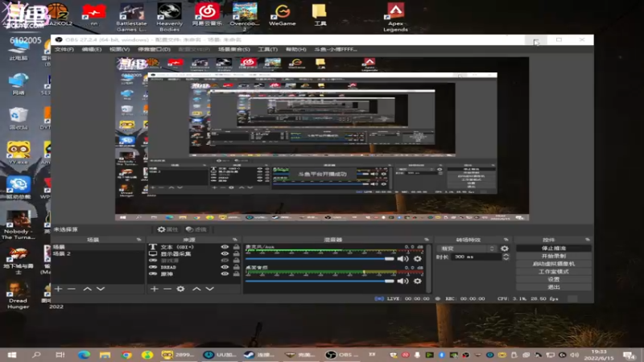
Task: Toggle visibility of 原神 source
Action: click(x=225, y=274)
